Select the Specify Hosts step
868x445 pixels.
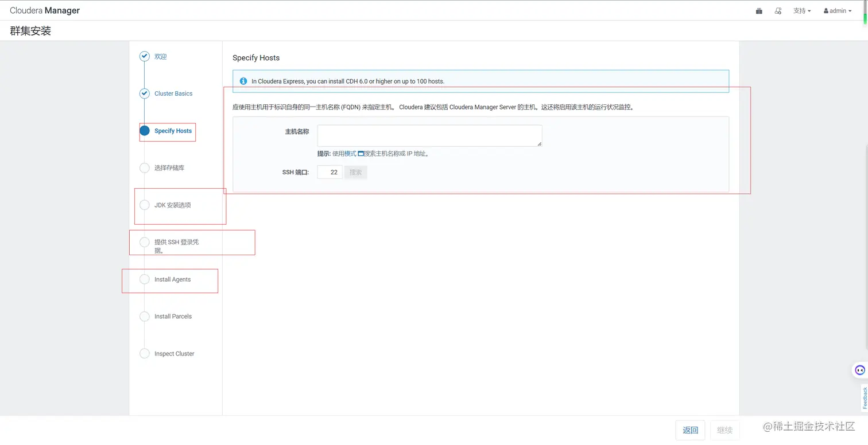pos(173,131)
